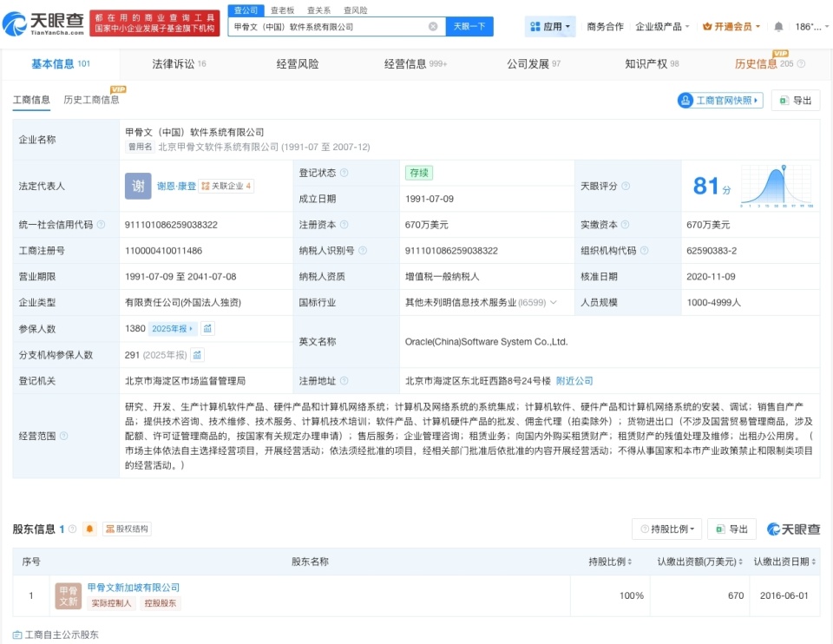Screen dimensions: 833x644
Task: Click help icon next to 注册地址
Action: [x=344, y=380]
